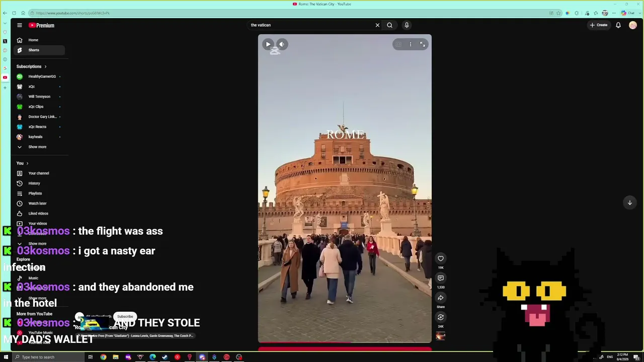
Task: Mute the Short's volume
Action: pyautogui.click(x=282, y=44)
